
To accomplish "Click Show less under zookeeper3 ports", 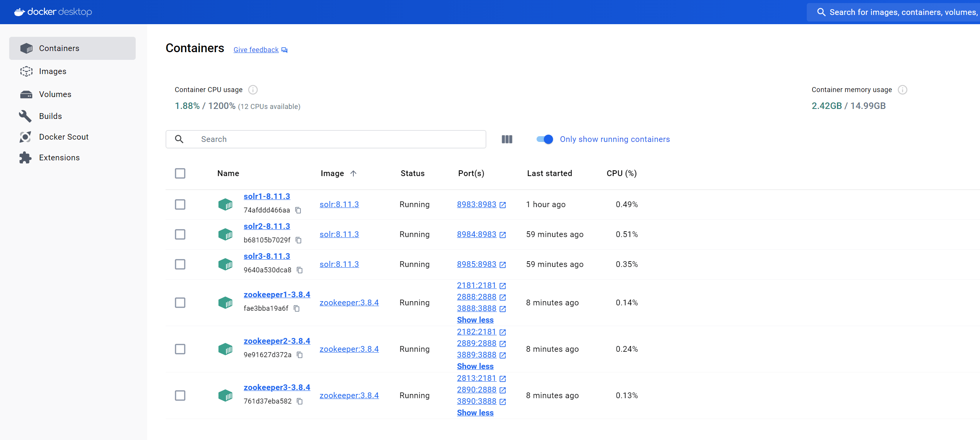I will coord(475,413).
